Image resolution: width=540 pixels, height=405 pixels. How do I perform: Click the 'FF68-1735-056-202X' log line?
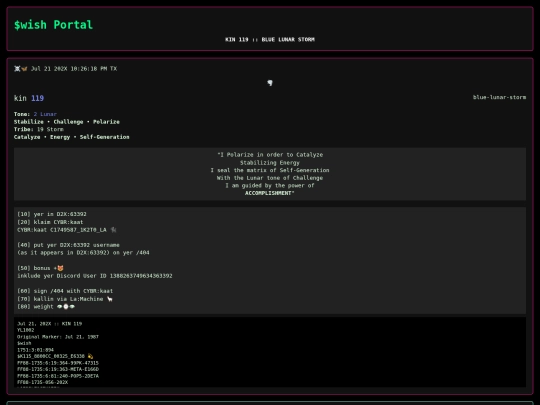click(x=43, y=382)
